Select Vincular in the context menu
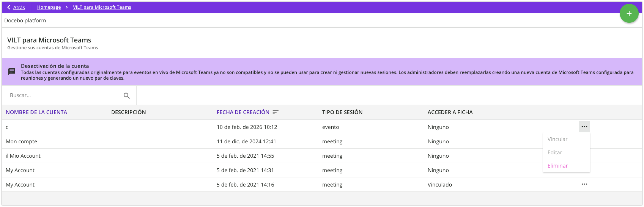644x207 pixels. pyautogui.click(x=557, y=139)
